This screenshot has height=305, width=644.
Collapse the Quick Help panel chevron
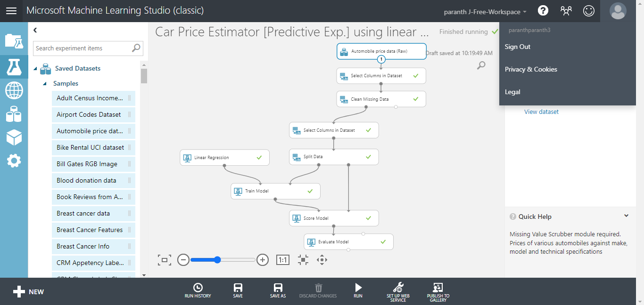[627, 216]
